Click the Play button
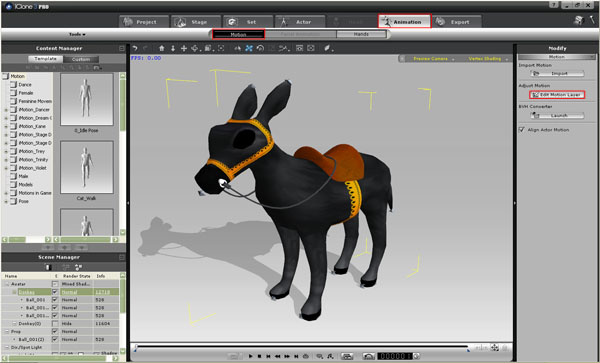The height and width of the screenshot is (363, 600). 250,356
